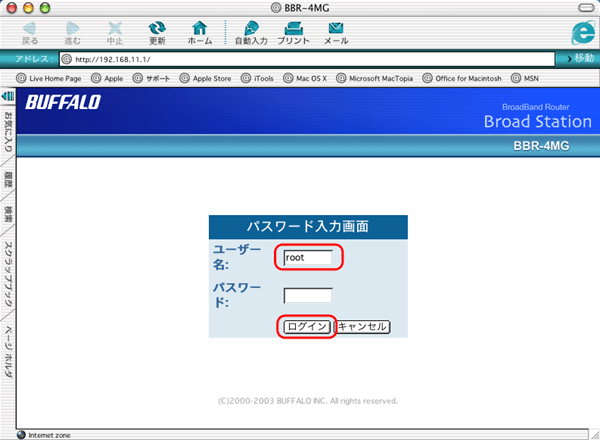Click the "Internet zone" status text

click(49, 435)
